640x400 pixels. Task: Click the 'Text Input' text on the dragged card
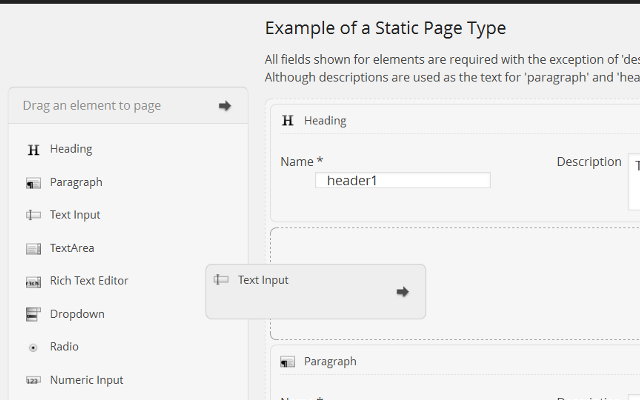tap(263, 280)
